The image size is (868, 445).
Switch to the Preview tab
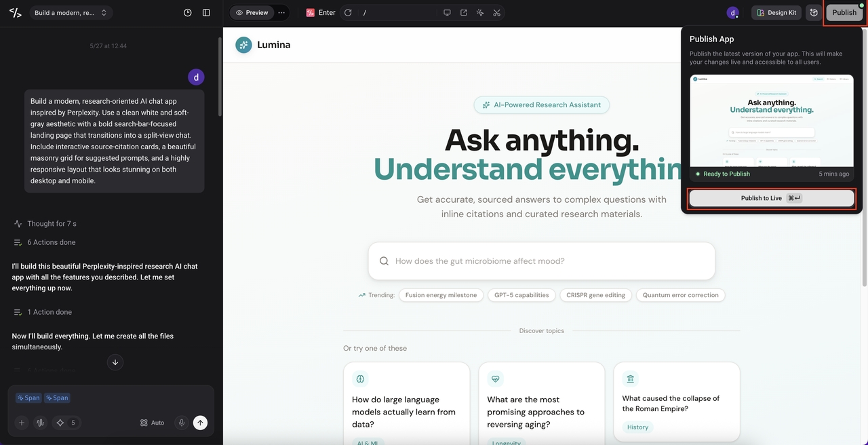pos(252,13)
